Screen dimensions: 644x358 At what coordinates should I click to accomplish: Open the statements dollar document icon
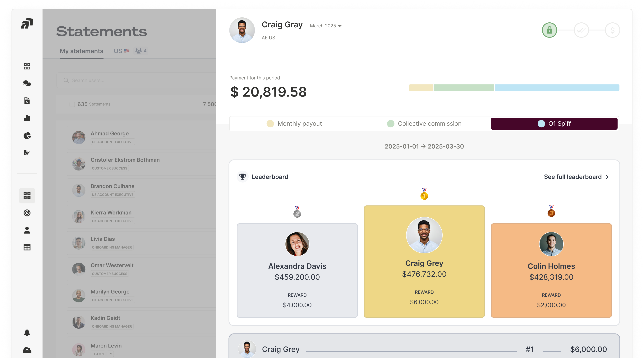click(27, 101)
